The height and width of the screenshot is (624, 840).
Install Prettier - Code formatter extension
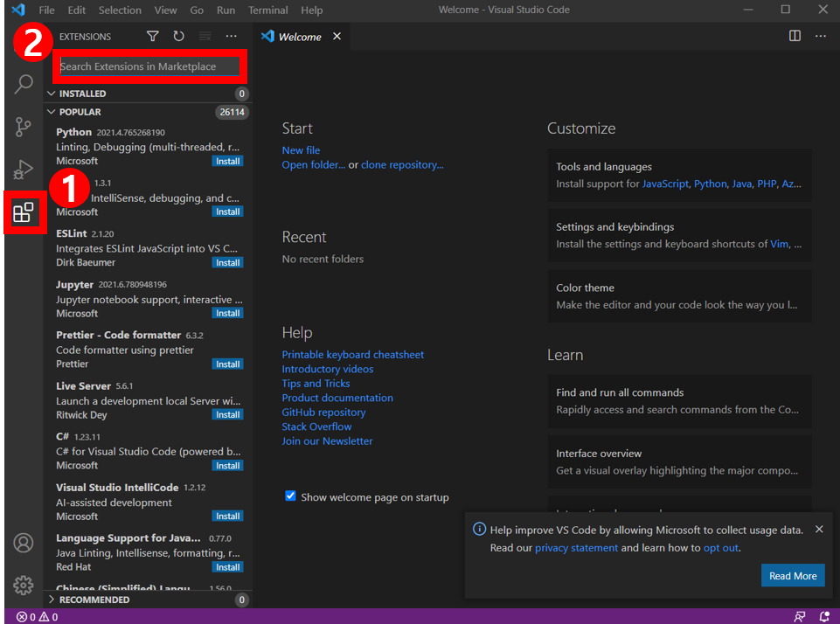tap(227, 364)
